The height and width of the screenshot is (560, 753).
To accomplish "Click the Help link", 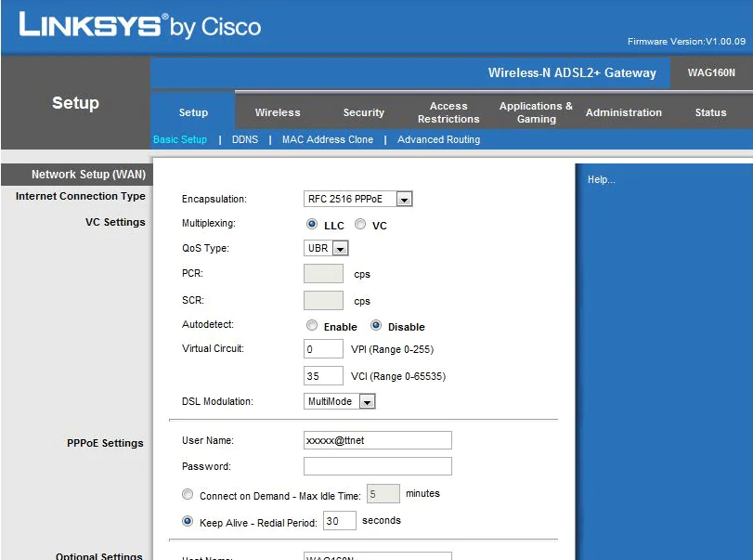I will tap(601, 179).
